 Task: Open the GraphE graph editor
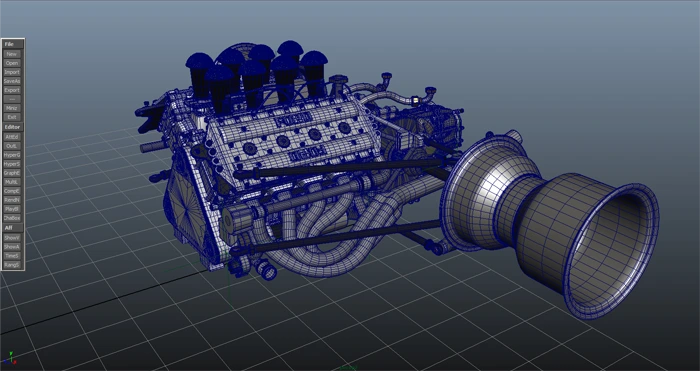pyautogui.click(x=12, y=173)
